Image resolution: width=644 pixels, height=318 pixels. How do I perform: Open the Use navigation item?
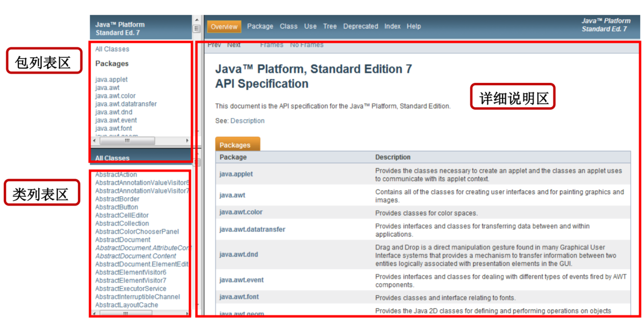(311, 27)
